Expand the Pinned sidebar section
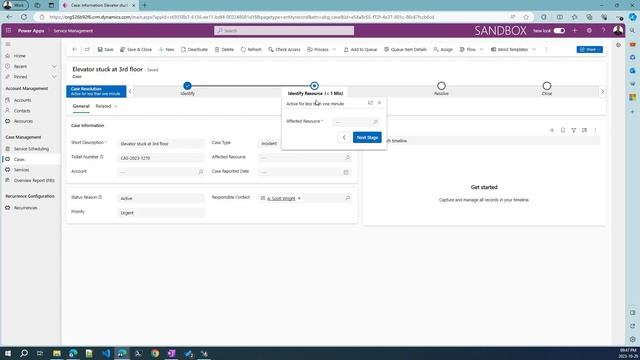This screenshot has width=640, height=360. click(54, 77)
